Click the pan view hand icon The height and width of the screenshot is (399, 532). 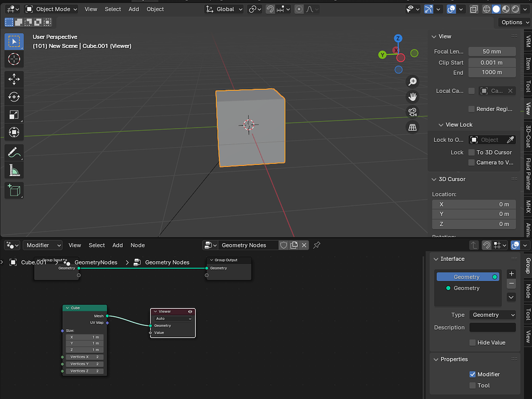click(413, 97)
